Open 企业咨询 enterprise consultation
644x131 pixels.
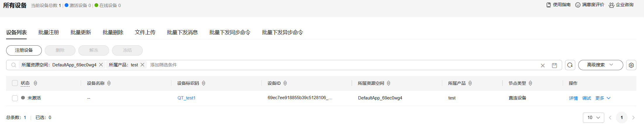click(x=621, y=5)
